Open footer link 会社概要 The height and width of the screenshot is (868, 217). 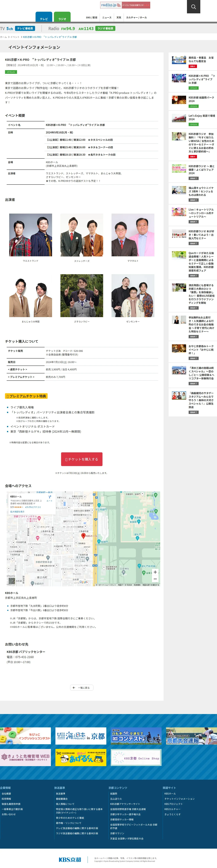(x=6, y=794)
